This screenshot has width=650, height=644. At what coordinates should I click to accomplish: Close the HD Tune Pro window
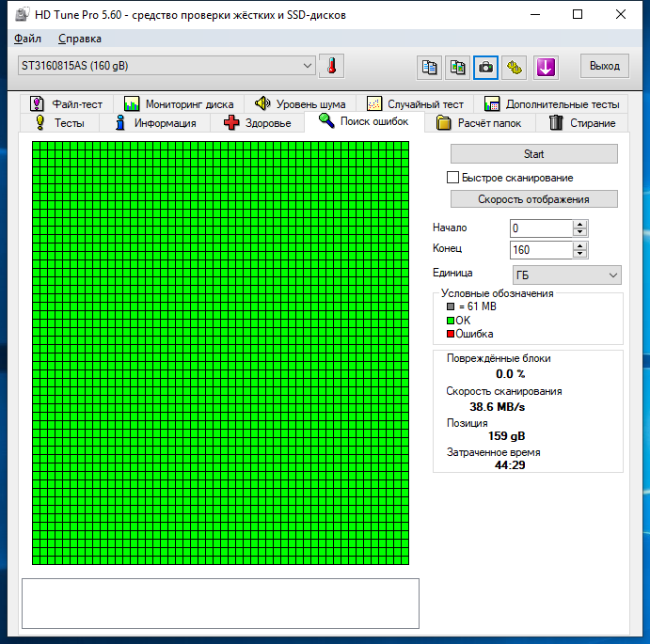[621, 14]
